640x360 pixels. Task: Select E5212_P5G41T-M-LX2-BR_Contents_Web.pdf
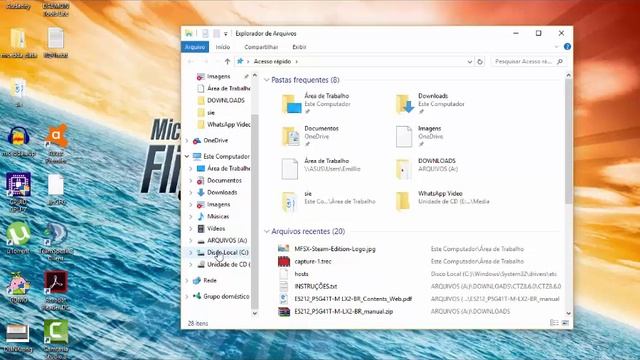coord(353,299)
